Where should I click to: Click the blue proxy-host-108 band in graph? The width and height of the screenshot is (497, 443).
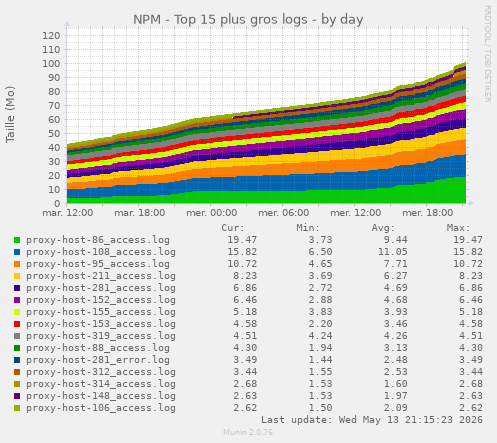(x=267, y=183)
